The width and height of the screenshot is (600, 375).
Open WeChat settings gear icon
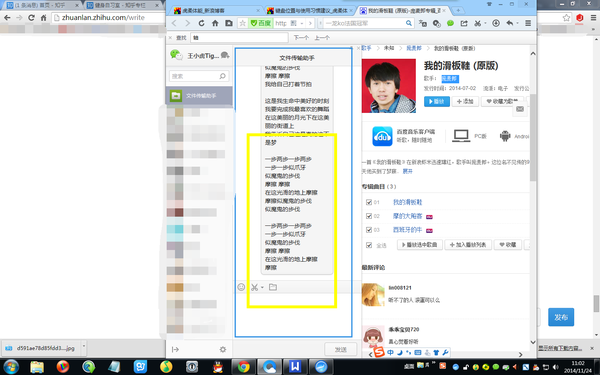223,349
